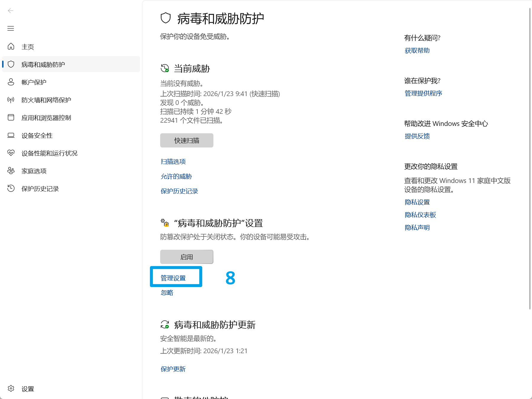Viewport: 532px width, 399px height.
Task: Click the 管理设置 link
Action: pos(173,278)
